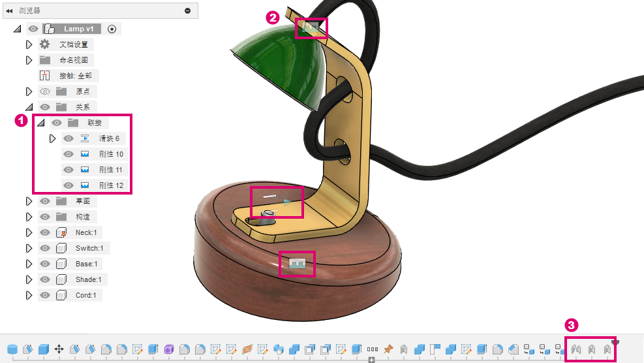Expand the 文档设置 node

click(x=29, y=44)
